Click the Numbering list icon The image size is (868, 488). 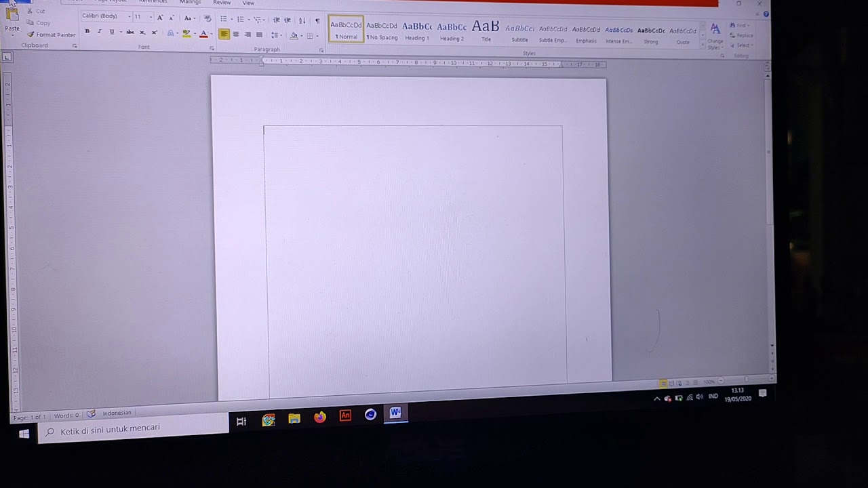point(241,20)
